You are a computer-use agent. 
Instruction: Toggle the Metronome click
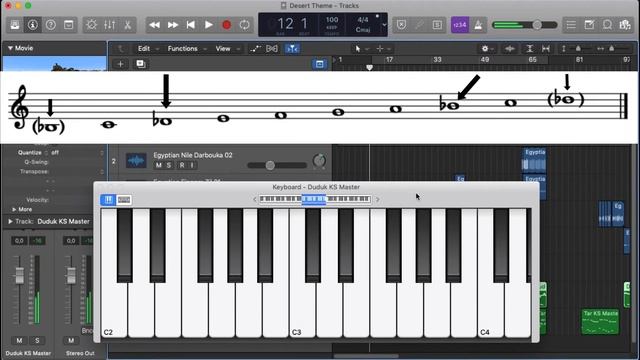point(478,25)
